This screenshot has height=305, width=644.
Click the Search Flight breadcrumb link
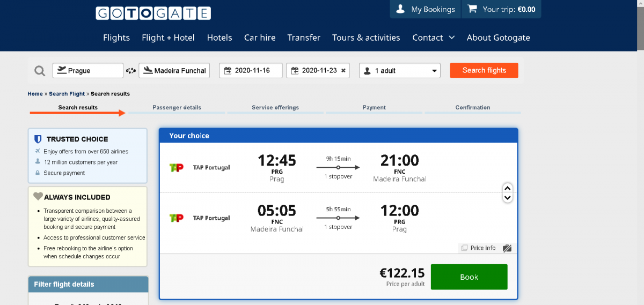[67, 94]
